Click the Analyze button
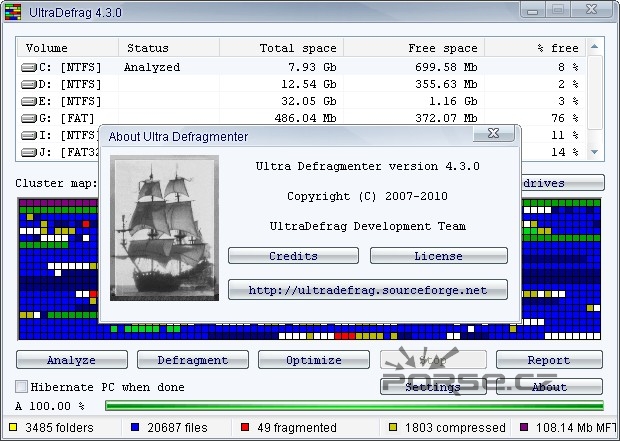 tap(72, 360)
